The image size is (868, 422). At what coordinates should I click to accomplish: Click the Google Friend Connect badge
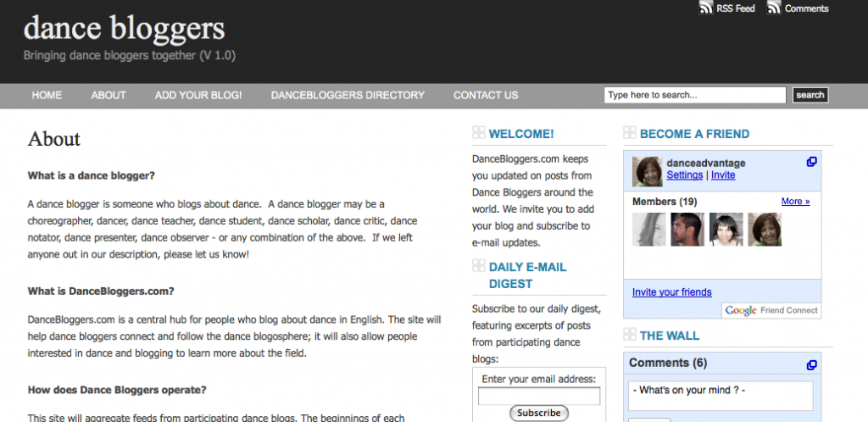[771, 310]
